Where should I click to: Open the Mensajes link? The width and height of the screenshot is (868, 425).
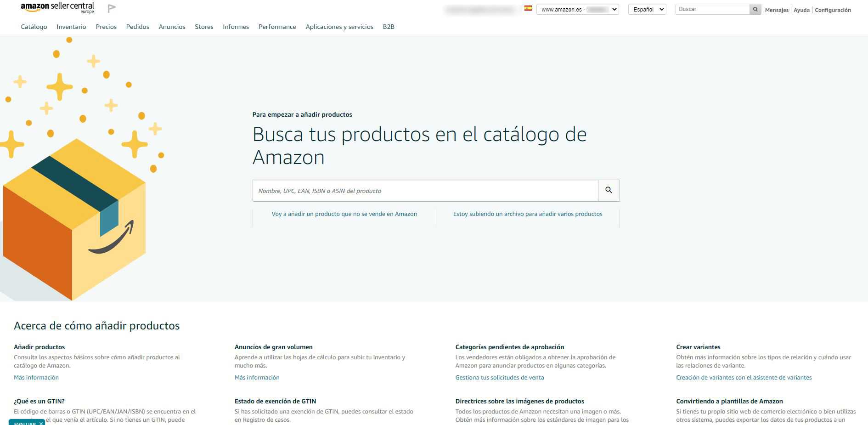click(777, 10)
